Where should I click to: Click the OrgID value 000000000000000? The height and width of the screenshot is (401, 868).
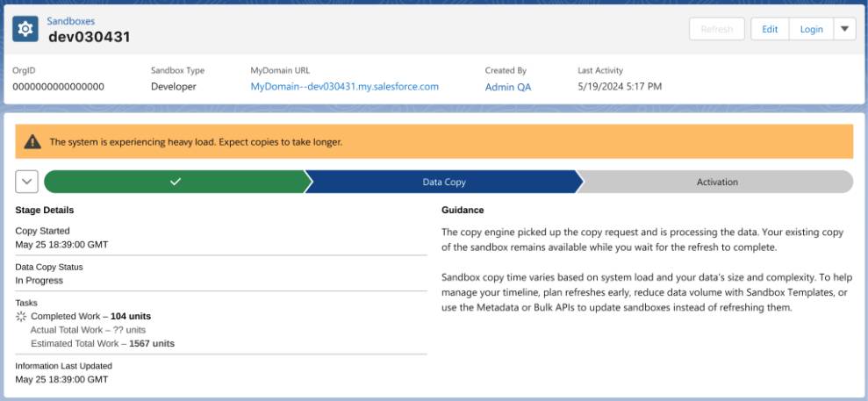[x=58, y=87]
